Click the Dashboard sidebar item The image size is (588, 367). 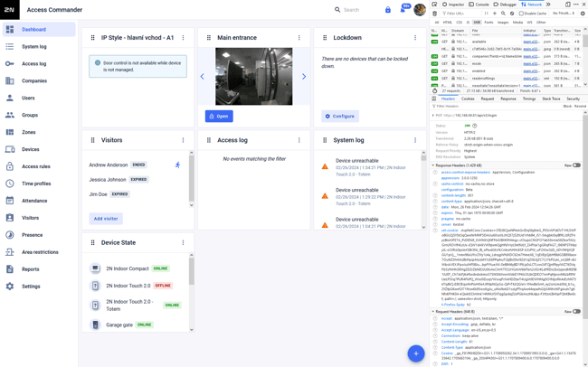tap(39, 29)
